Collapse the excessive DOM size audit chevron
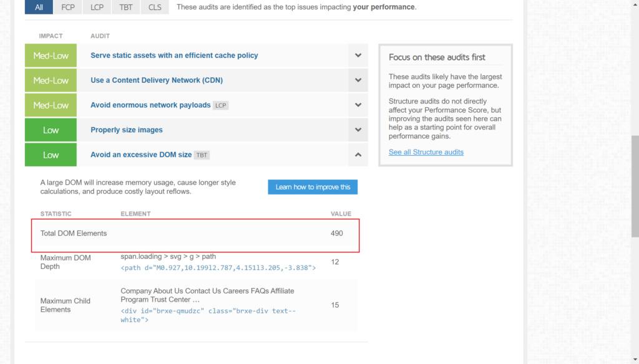 tap(358, 155)
